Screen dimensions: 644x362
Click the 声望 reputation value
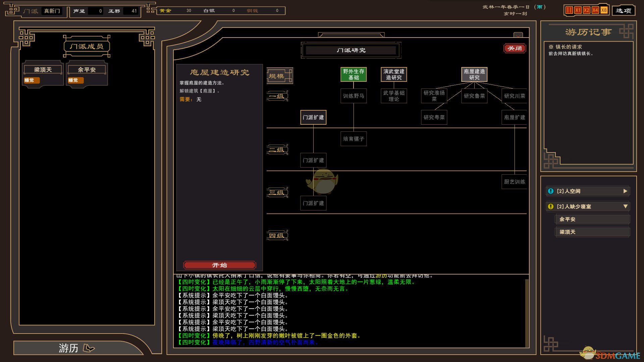pyautogui.click(x=95, y=11)
